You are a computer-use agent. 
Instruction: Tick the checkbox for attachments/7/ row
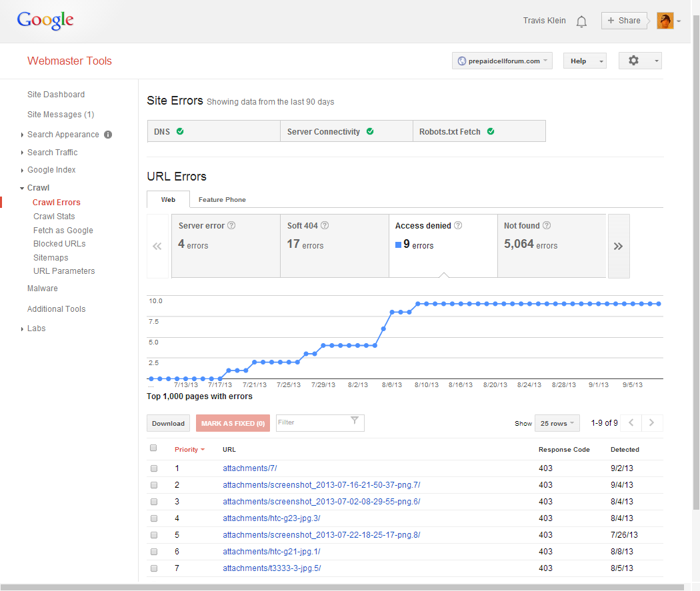[x=154, y=468]
